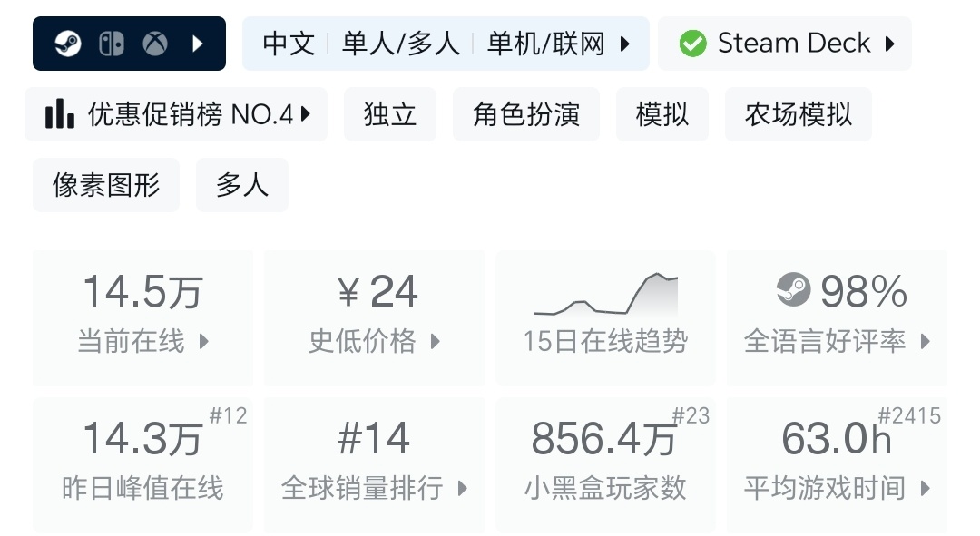
Task: Open the 农场模拟 tag
Action: [x=799, y=114]
